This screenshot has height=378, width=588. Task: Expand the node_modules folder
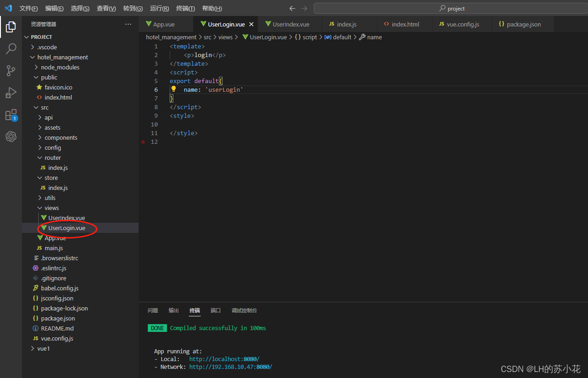pyautogui.click(x=80, y=67)
